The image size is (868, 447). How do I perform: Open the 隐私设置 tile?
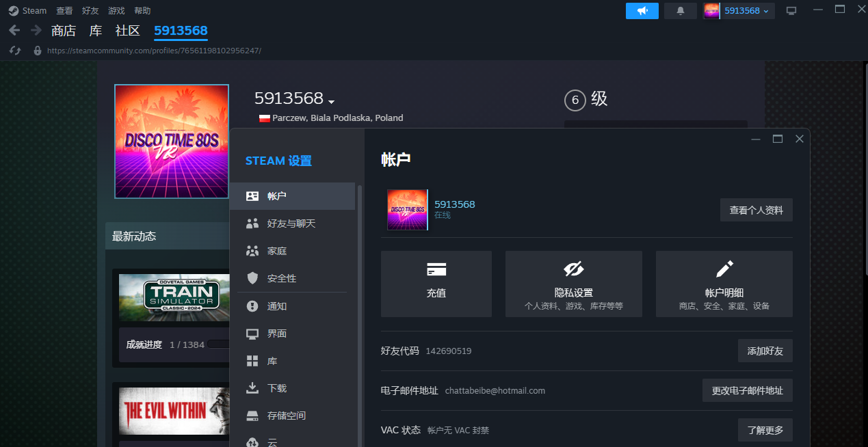tap(574, 284)
